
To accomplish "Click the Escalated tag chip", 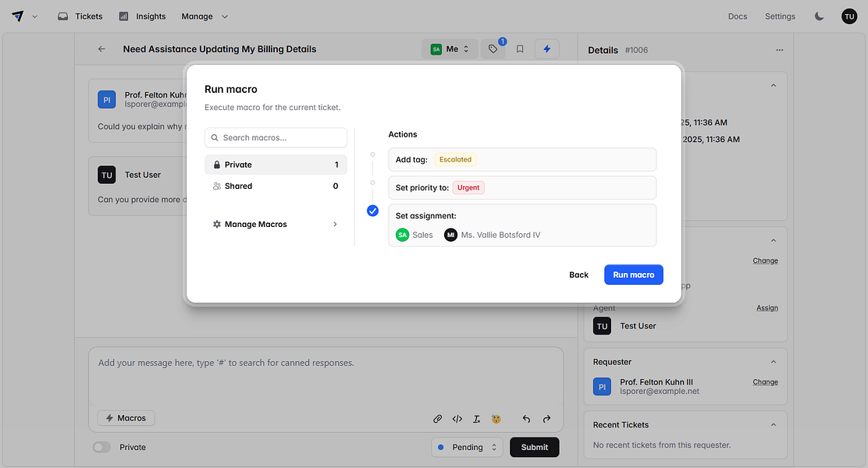I will point(455,159).
